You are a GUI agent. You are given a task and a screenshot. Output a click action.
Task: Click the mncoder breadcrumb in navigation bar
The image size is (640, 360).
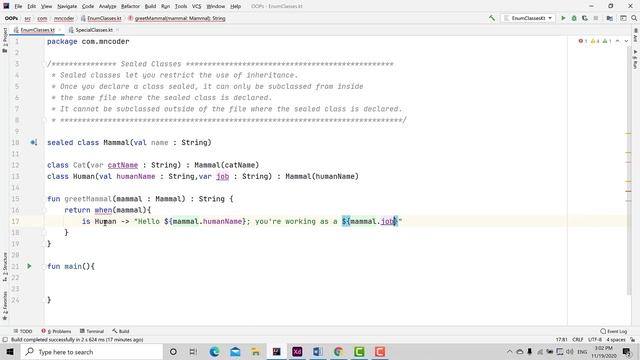[x=64, y=18]
